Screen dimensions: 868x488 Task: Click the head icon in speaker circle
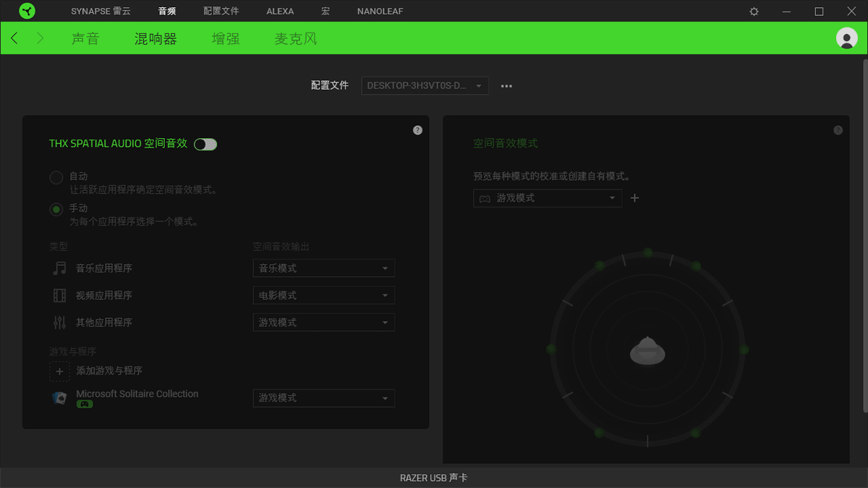pyautogui.click(x=647, y=351)
